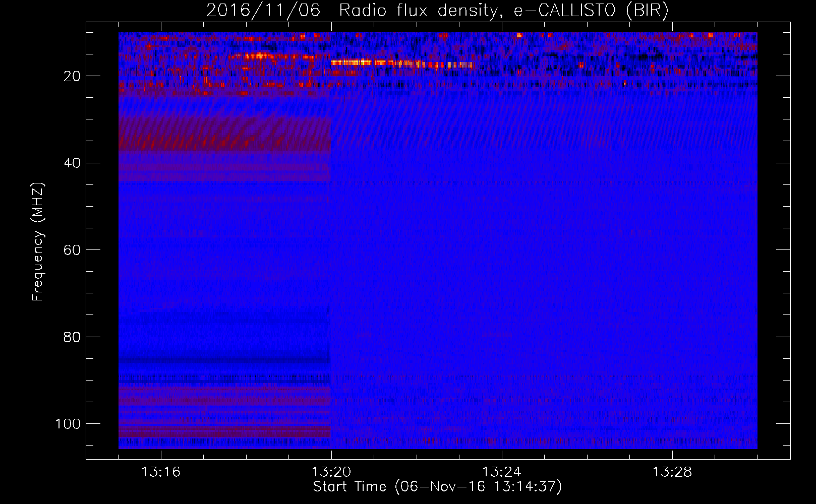Click the 20 MHz frequency tick label
The image size is (816, 504).
(72, 76)
